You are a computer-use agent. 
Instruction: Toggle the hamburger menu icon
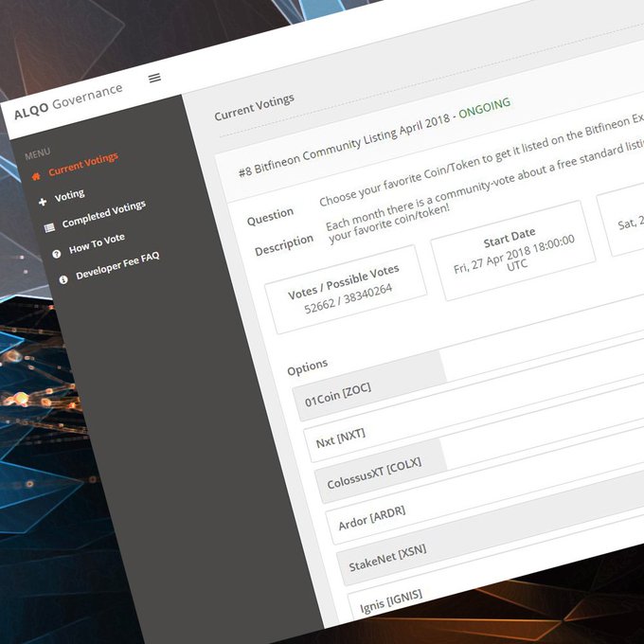point(154,78)
